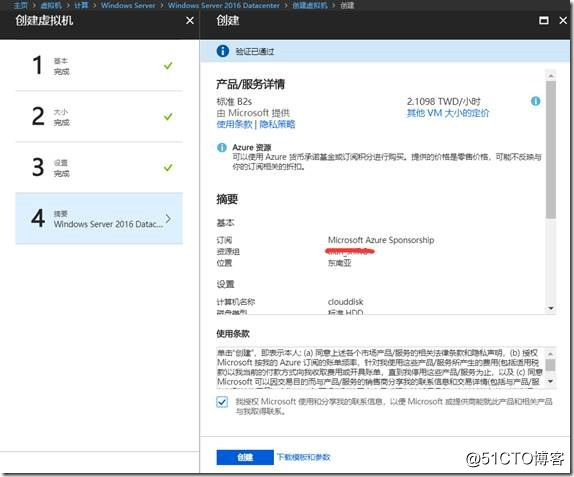Click the pricing info icon

535,101
